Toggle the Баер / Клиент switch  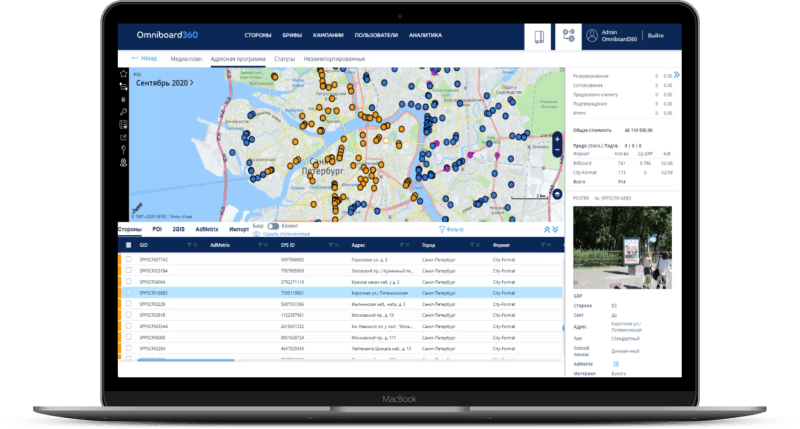coord(273,227)
